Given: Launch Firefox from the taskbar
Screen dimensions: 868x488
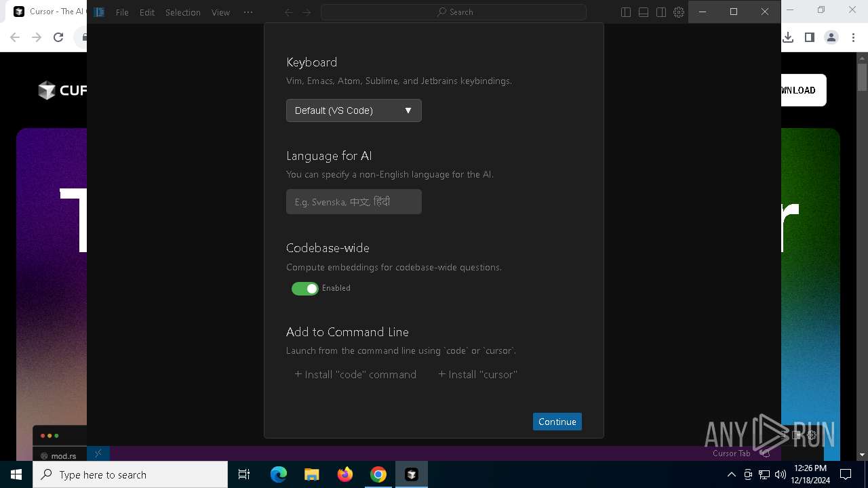Looking at the screenshot, I should pos(345,474).
